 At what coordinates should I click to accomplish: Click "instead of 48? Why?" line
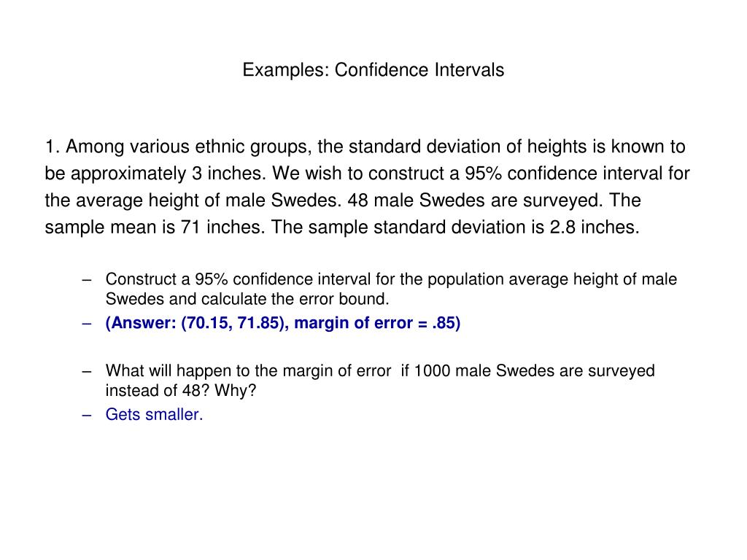tap(181, 391)
